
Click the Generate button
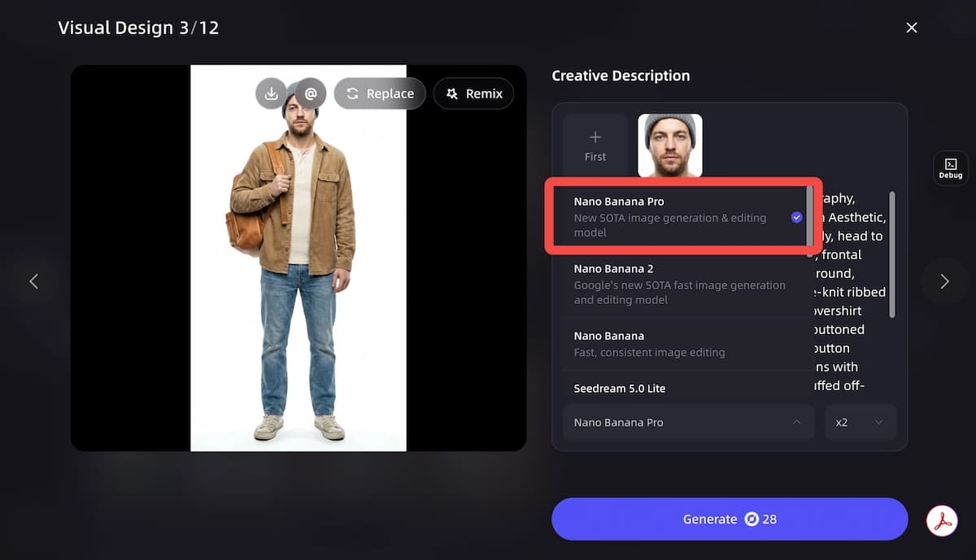pyautogui.click(x=730, y=519)
